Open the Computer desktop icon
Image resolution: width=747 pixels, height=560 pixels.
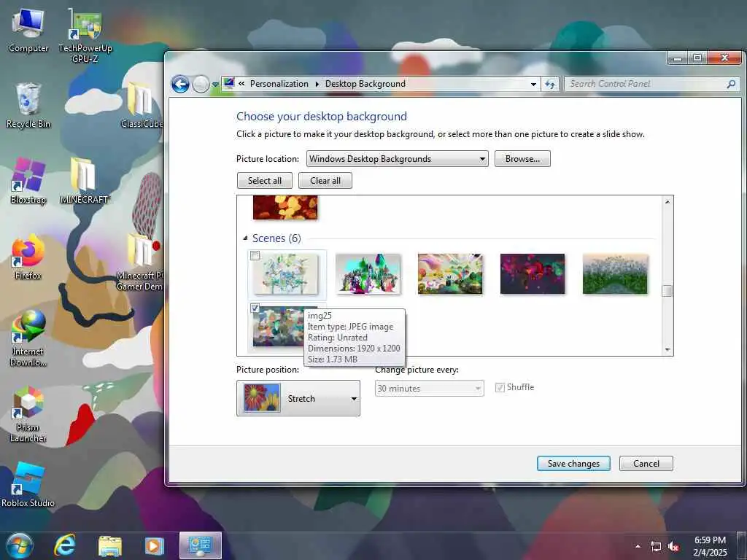(28, 31)
